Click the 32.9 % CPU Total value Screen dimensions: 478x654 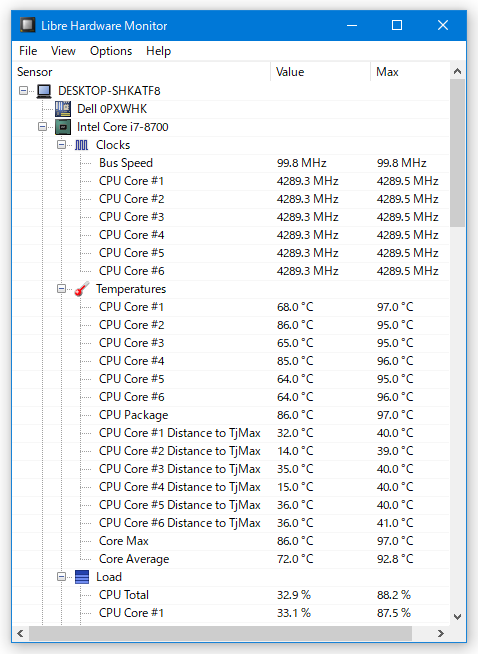pyautogui.click(x=294, y=595)
